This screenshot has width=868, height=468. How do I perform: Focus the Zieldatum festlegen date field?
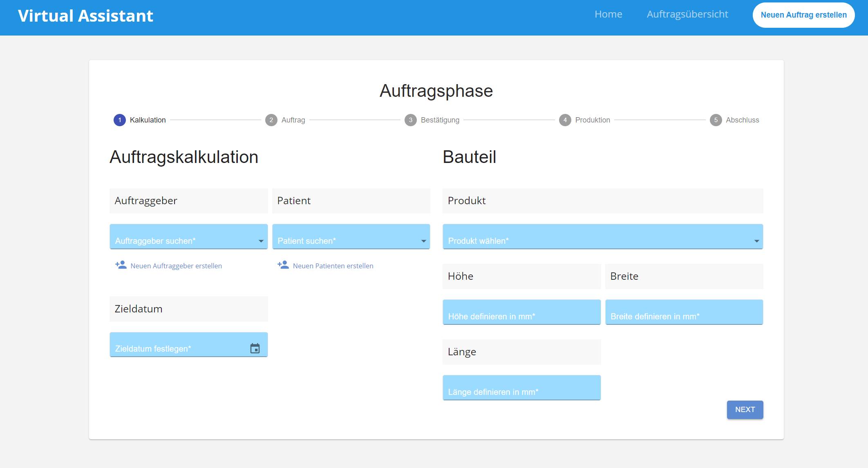coord(189,345)
